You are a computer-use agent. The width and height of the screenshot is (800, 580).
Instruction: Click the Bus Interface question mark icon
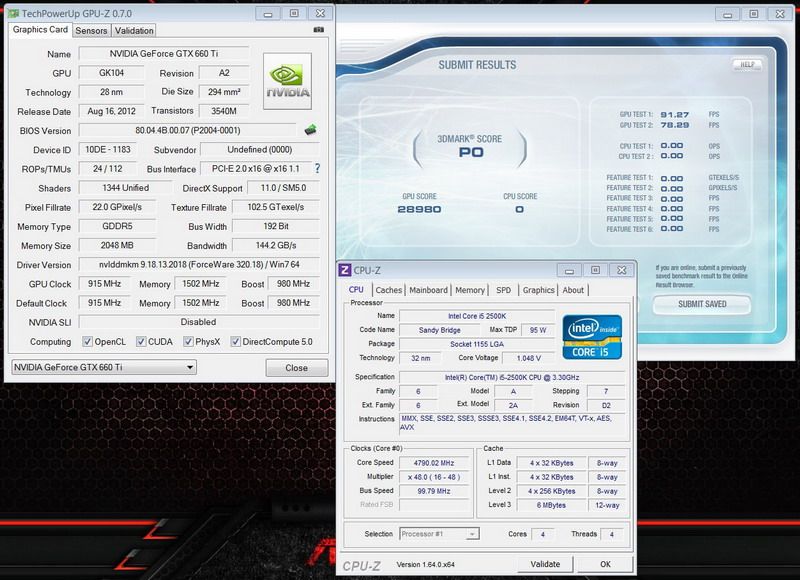[x=317, y=168]
